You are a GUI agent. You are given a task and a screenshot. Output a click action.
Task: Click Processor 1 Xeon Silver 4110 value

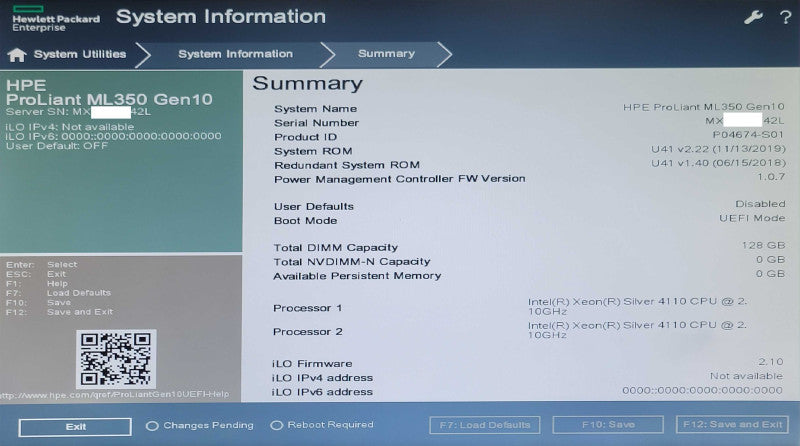(x=637, y=306)
